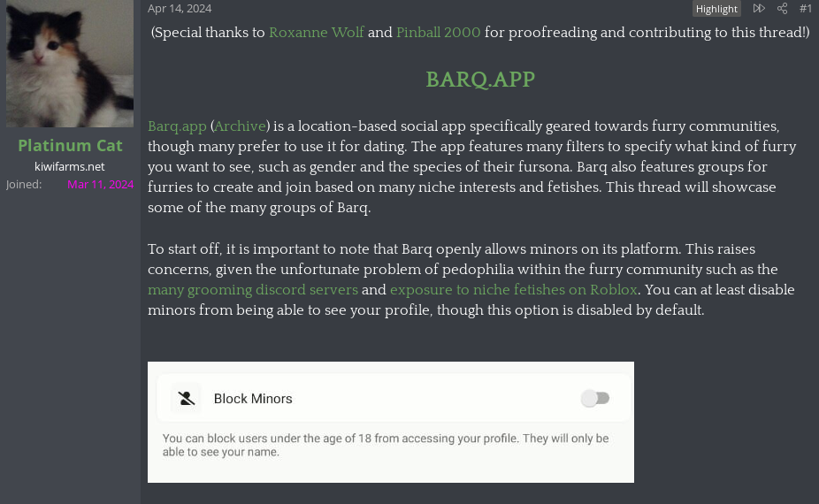819x504 pixels.
Task: Click the blocked-user icon beside Block Minors
Action: [186, 399]
